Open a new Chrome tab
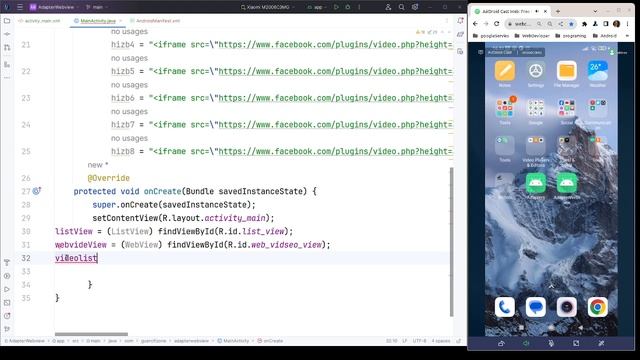The width and height of the screenshot is (640, 360). 558,11
